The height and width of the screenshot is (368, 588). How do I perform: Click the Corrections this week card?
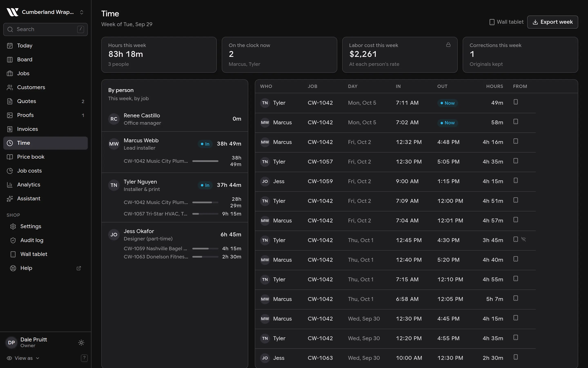[x=520, y=55]
